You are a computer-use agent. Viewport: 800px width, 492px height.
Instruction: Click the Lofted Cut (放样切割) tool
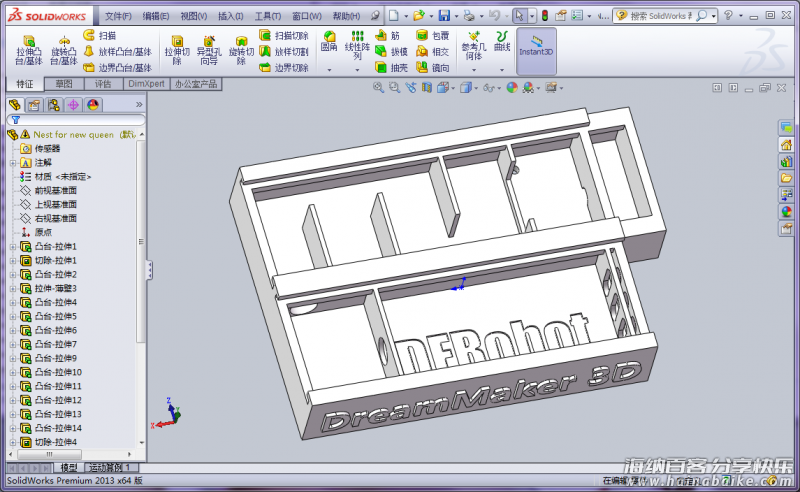click(x=284, y=52)
